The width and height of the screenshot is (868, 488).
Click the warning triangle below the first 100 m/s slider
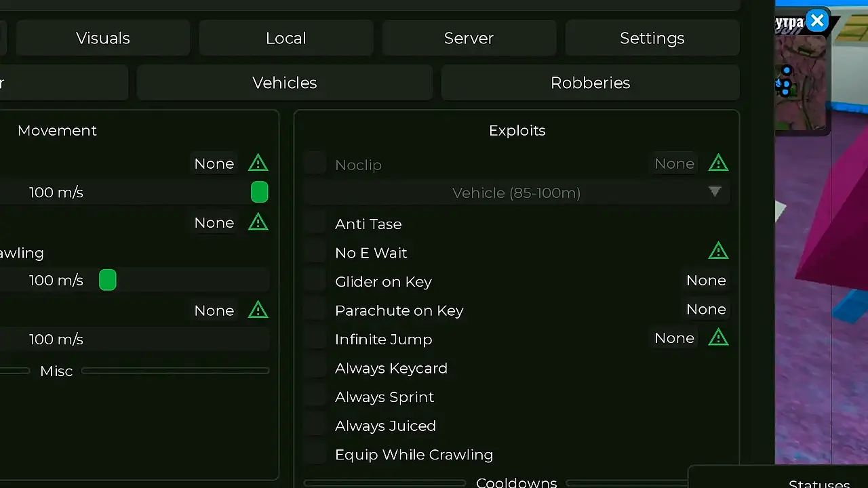coord(258,222)
